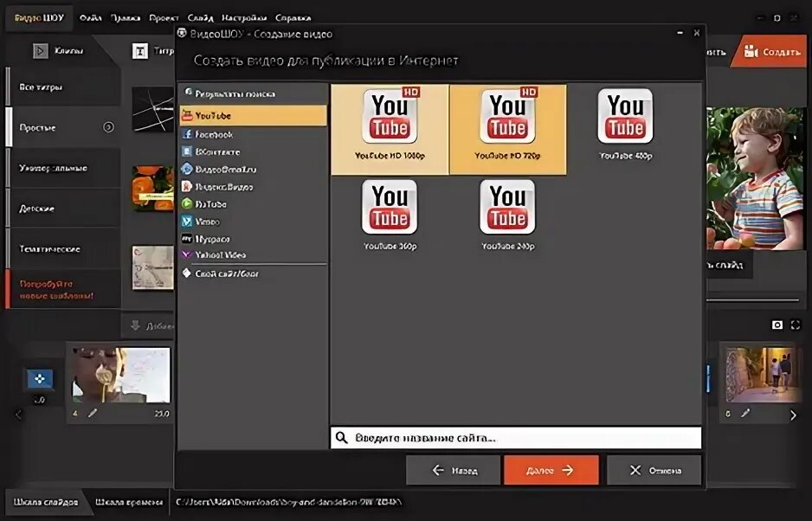
Task: Click the old map title template thumbnail
Action: pyautogui.click(x=153, y=267)
